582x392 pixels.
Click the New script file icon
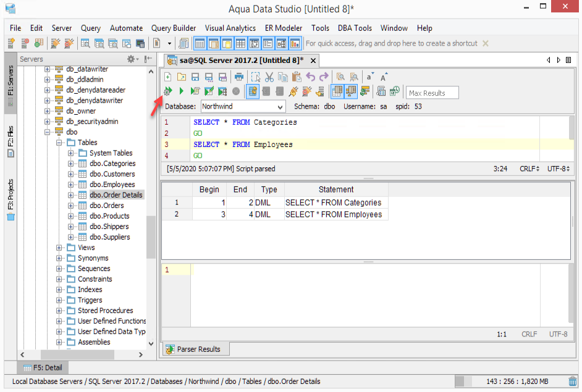tap(168, 77)
